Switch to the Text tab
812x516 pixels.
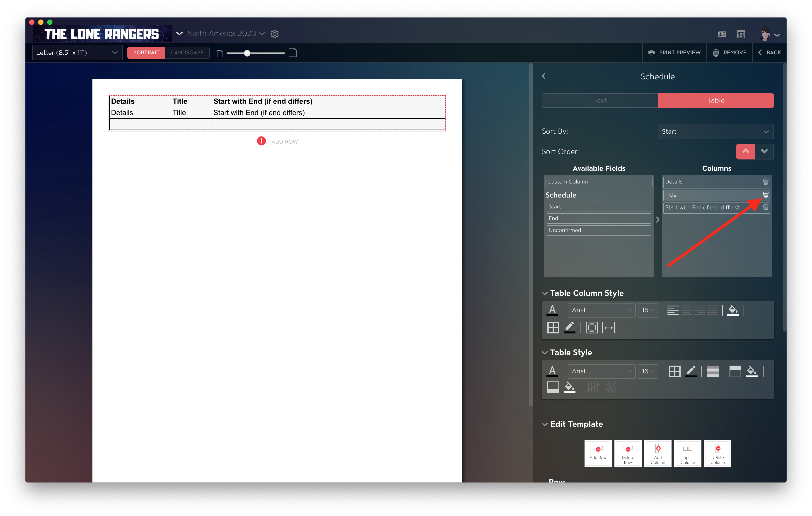[x=600, y=100]
